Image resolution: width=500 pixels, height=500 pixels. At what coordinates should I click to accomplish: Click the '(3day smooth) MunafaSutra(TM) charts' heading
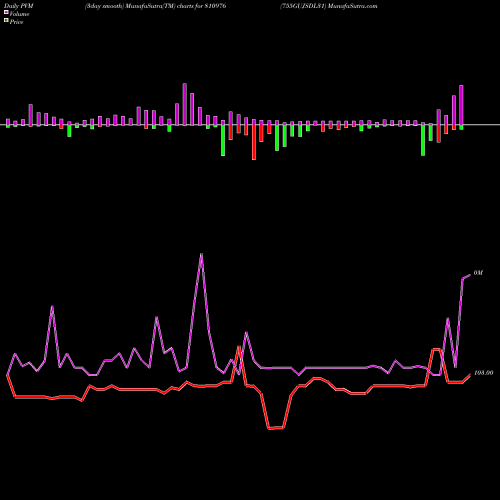(140, 6)
